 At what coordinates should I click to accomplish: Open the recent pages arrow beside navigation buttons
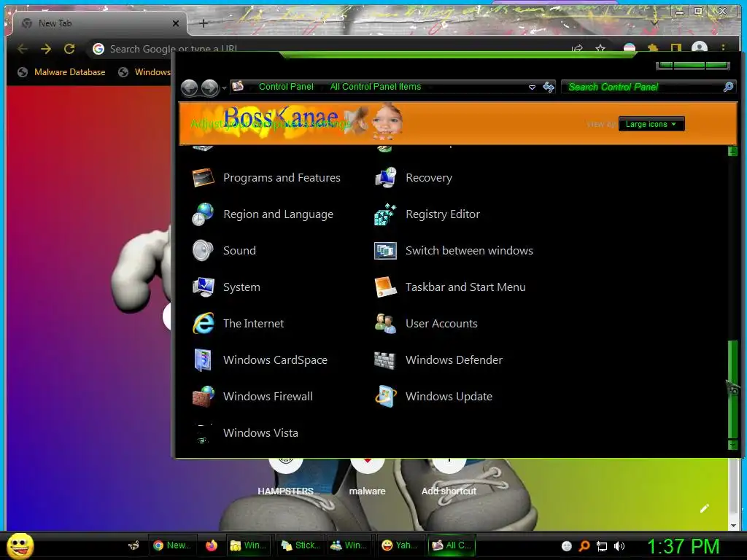(x=224, y=88)
